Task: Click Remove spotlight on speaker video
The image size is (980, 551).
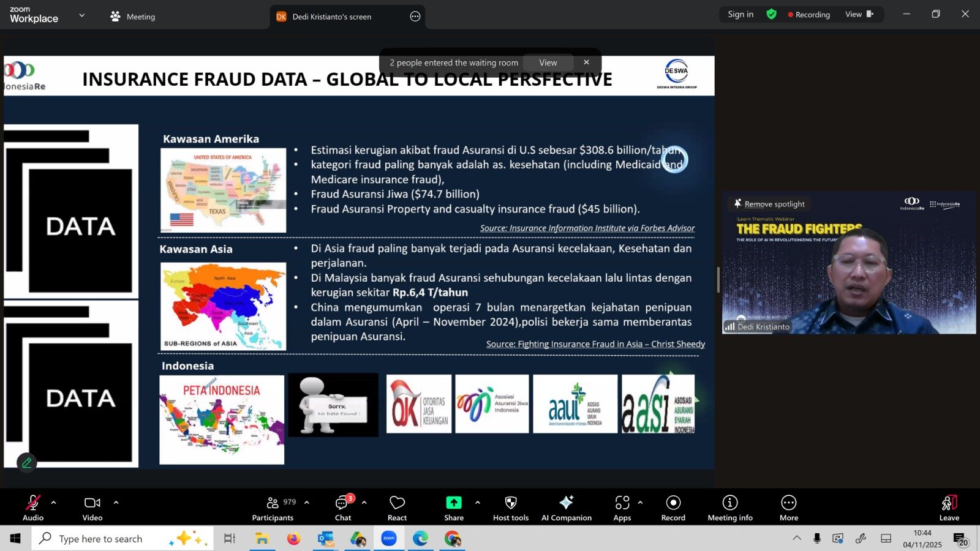Action: point(769,204)
